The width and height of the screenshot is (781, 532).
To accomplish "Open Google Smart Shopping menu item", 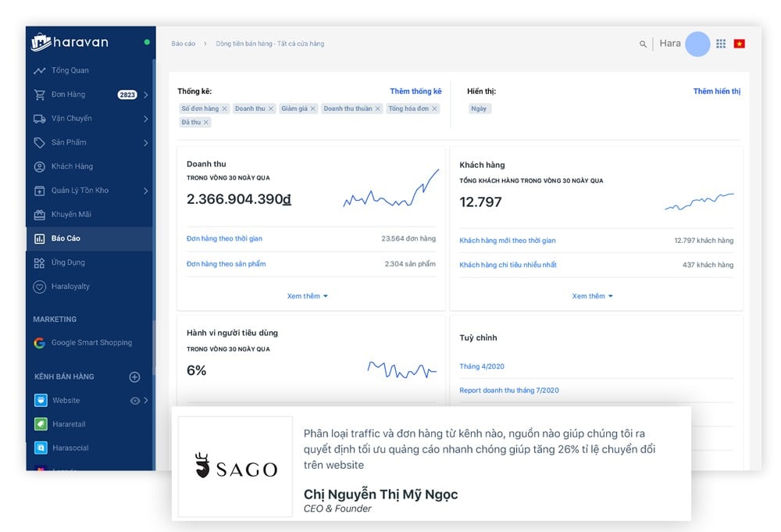I will pyautogui.click(x=90, y=343).
